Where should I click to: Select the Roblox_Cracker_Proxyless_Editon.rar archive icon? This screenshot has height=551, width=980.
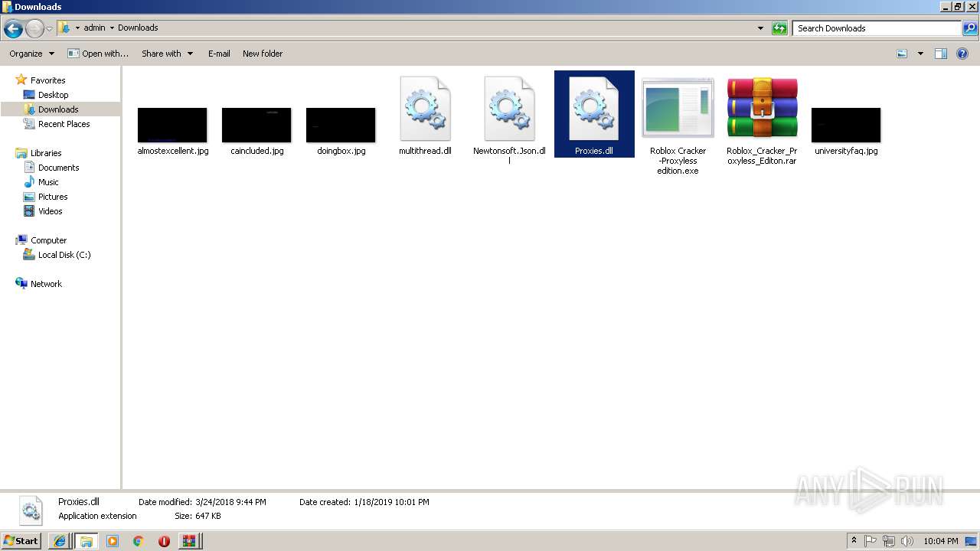coord(762,108)
